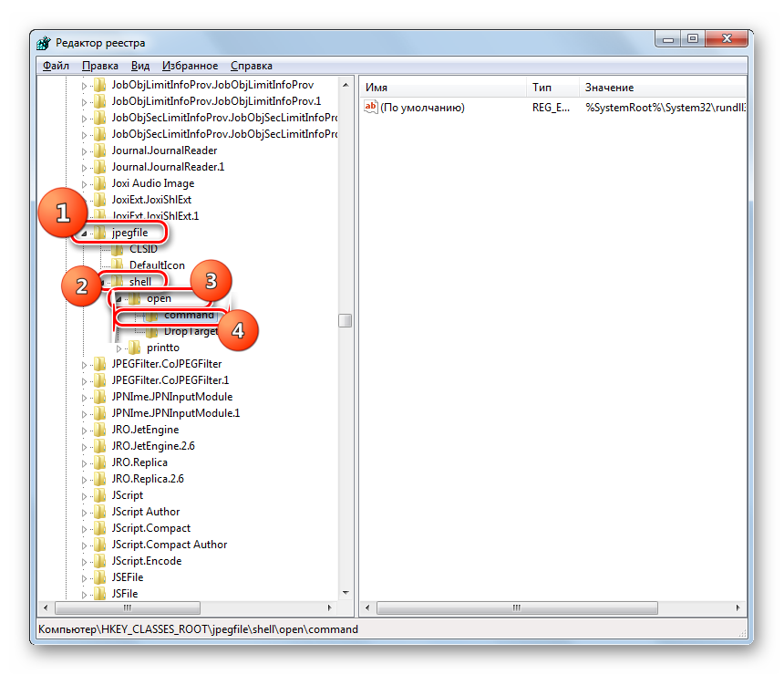Click the Registry Editor icon in title bar
Image resolution: width=784 pixels, height=675 pixels.
click(x=45, y=43)
